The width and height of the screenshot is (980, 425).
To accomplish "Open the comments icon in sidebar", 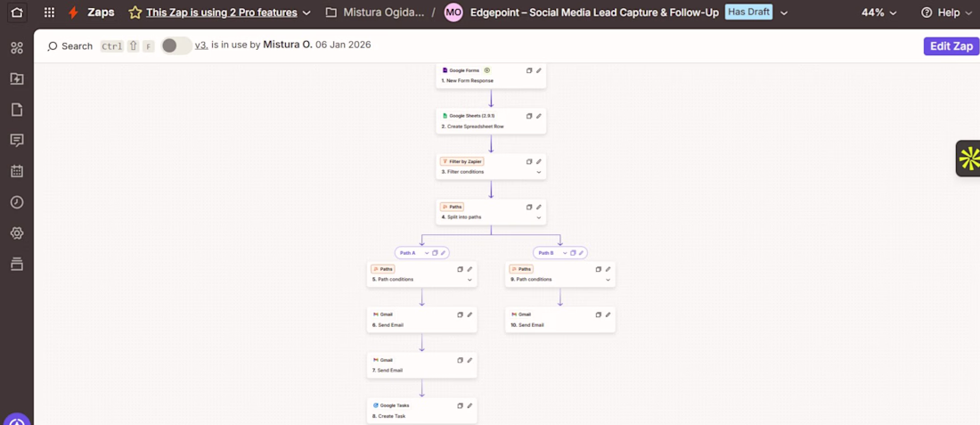I will [17, 140].
